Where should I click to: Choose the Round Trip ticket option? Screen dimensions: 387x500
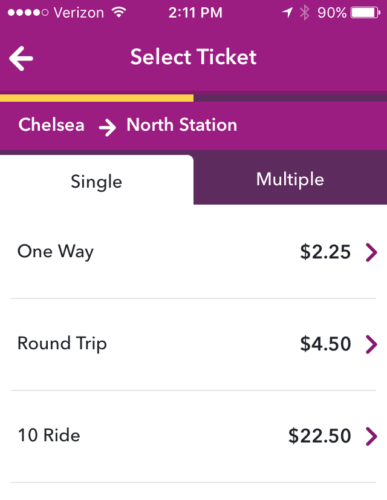coord(193,344)
